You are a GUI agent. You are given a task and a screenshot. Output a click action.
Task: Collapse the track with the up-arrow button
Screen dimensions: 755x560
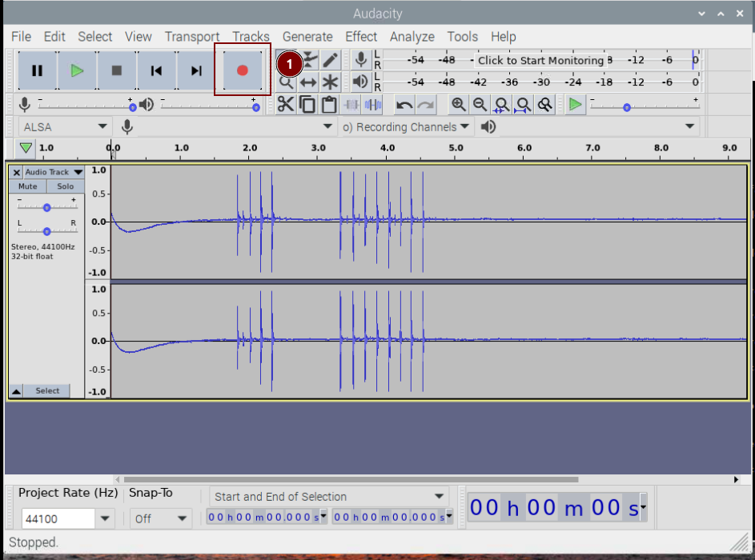(x=16, y=391)
